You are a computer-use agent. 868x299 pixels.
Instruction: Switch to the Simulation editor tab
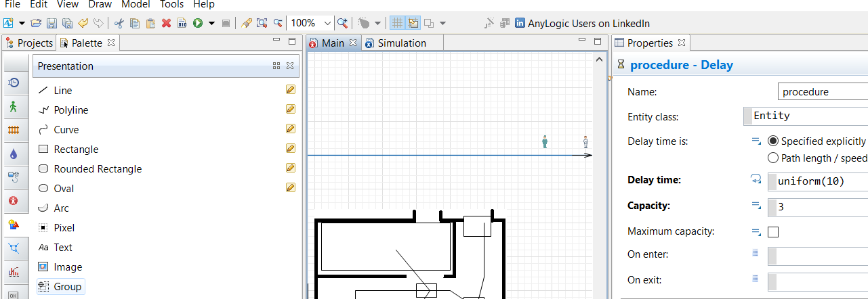click(x=401, y=43)
